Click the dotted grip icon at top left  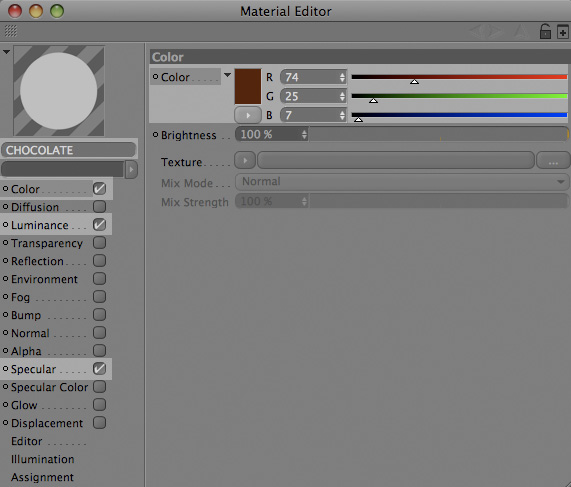pyautogui.click(x=11, y=31)
